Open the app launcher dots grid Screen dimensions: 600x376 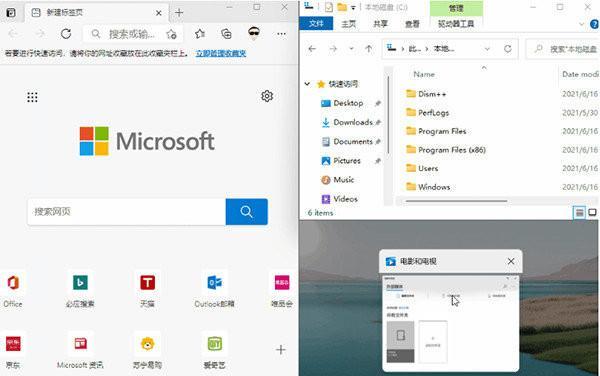[x=32, y=97]
